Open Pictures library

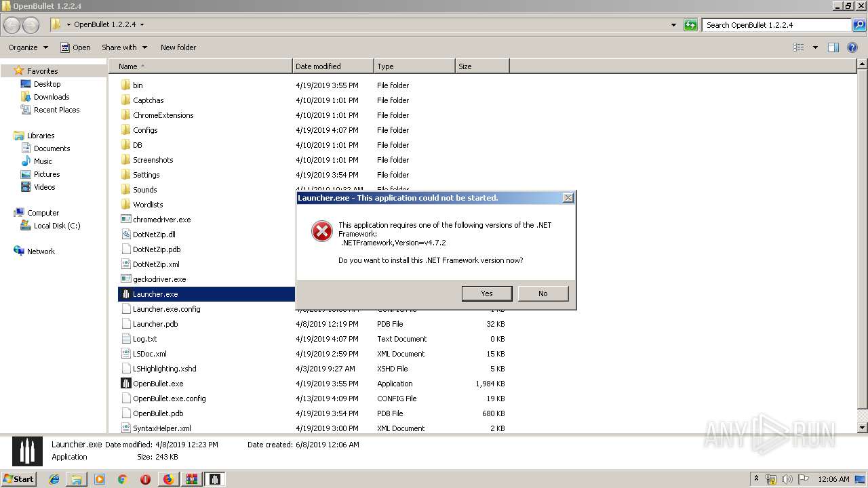point(47,174)
